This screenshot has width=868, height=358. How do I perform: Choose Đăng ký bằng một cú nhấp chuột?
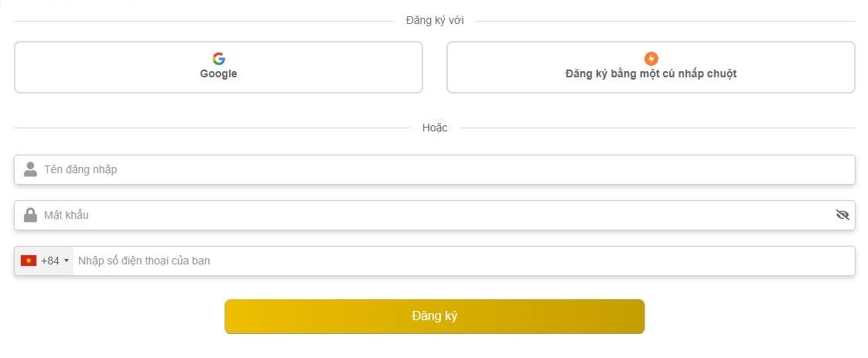tap(651, 67)
